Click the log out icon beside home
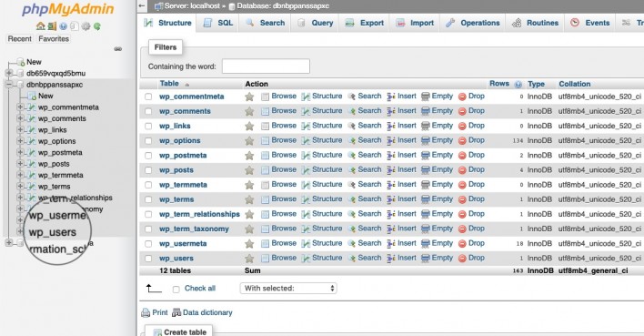Screen dimensions: 644x336 click(x=52, y=26)
